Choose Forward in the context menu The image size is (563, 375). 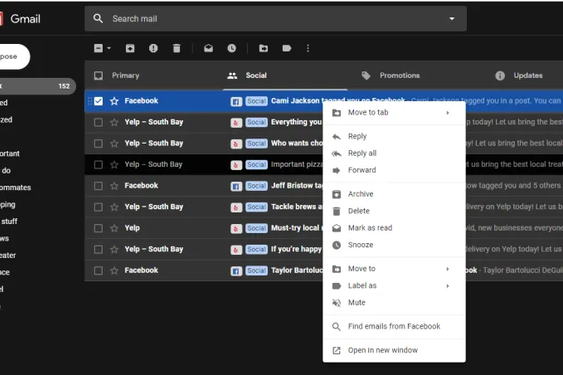[394, 170]
